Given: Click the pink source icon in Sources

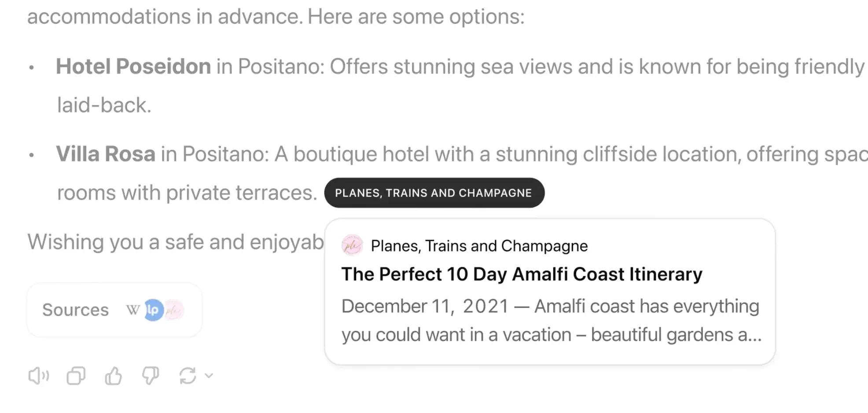Looking at the screenshot, I should coord(175,310).
